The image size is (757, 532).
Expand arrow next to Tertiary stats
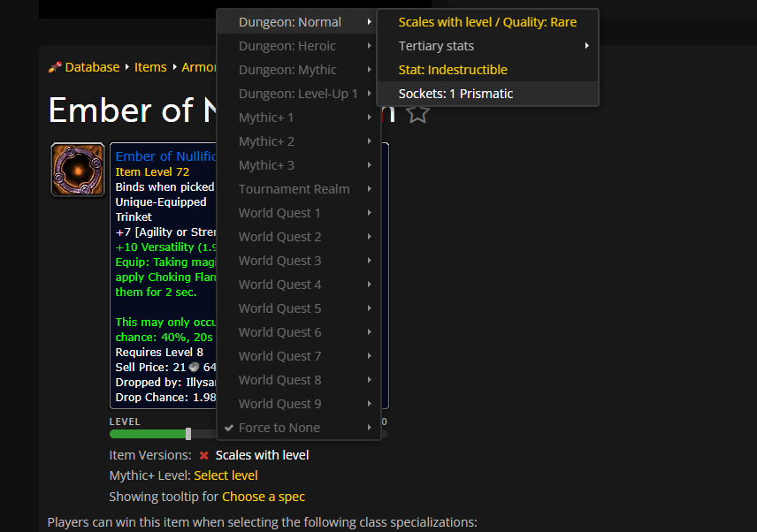click(586, 46)
